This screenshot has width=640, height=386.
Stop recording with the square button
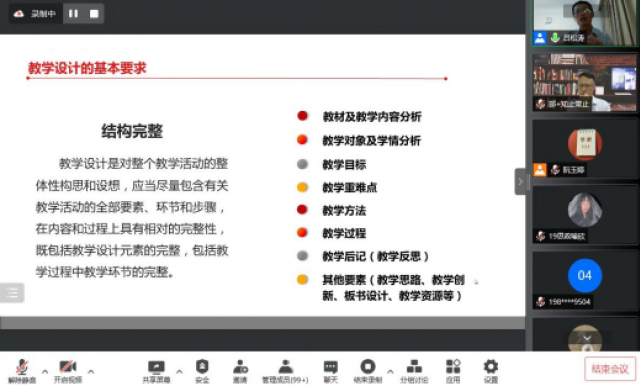[x=94, y=14]
